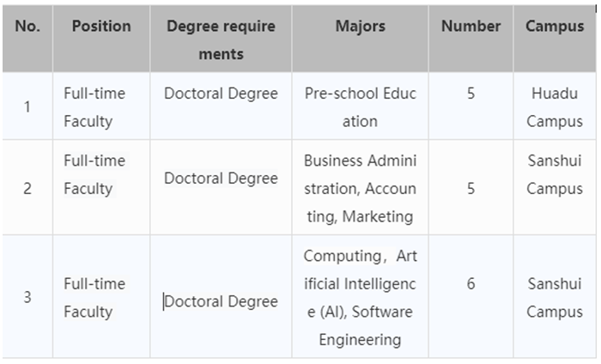
Task: Click 'Doctoral Degree' in row 1
Action: pos(221,94)
